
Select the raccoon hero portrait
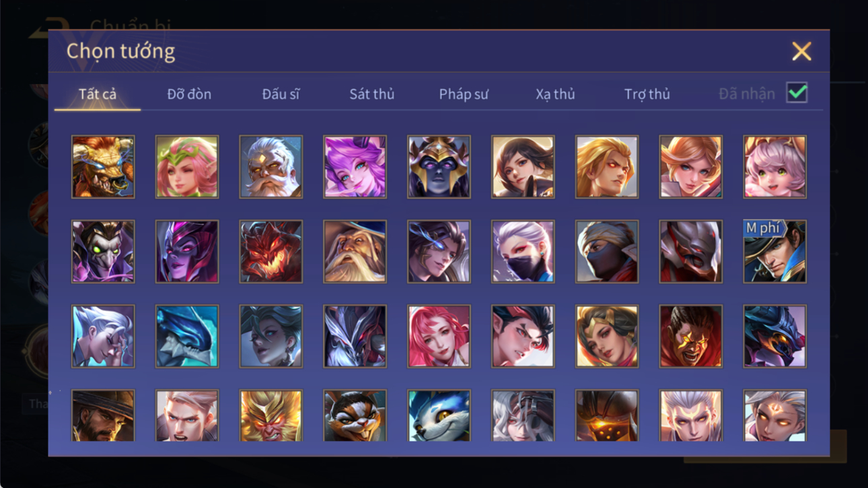point(355,415)
